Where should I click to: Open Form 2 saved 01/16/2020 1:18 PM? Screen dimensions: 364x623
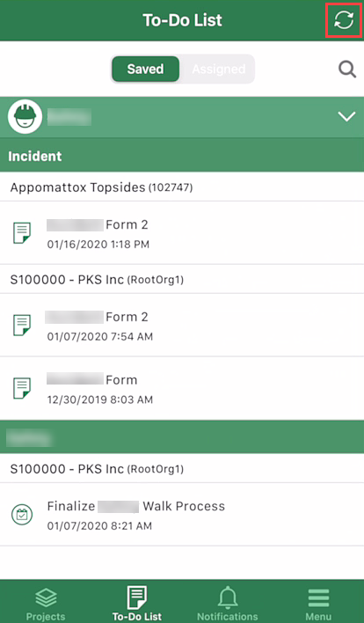point(182,233)
